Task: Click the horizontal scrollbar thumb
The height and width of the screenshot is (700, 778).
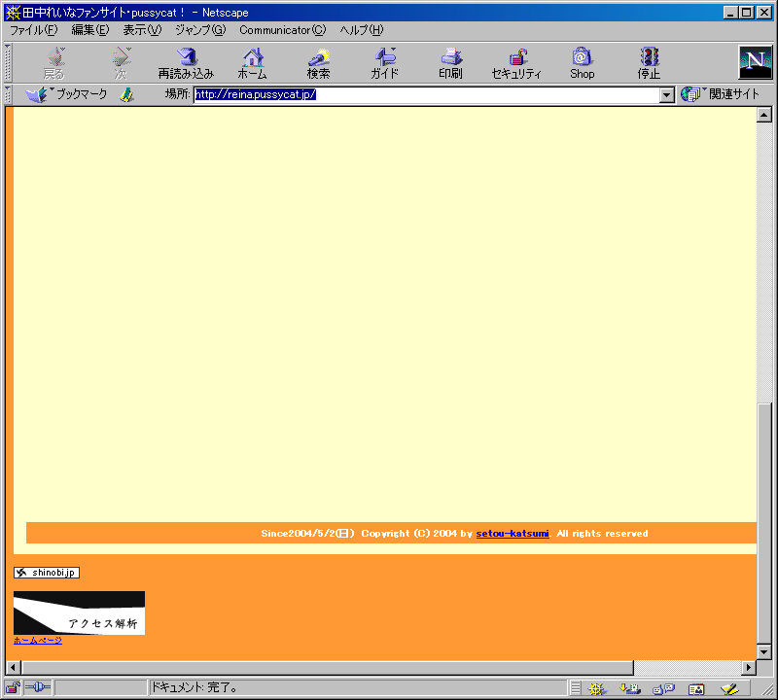Action: (x=328, y=667)
